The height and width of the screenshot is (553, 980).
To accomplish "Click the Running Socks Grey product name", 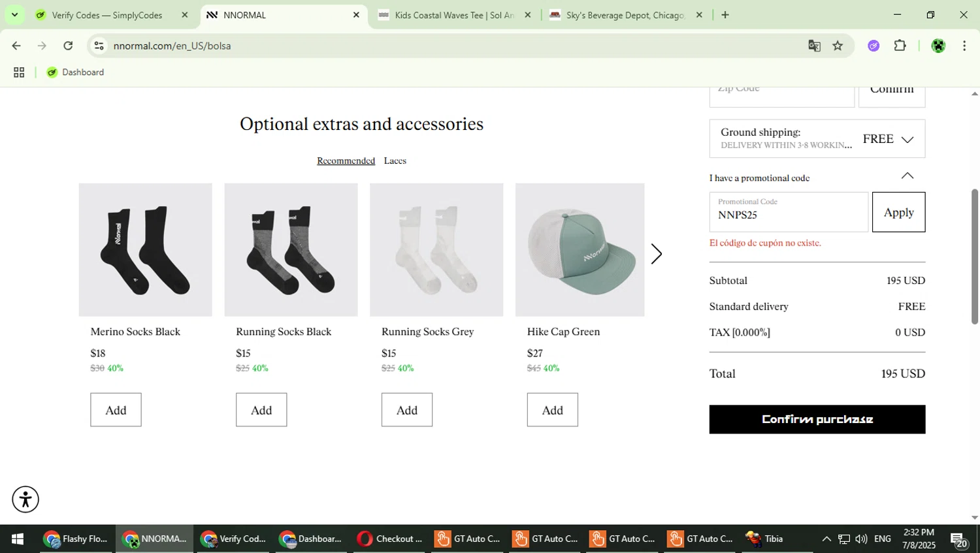I will pos(427,332).
